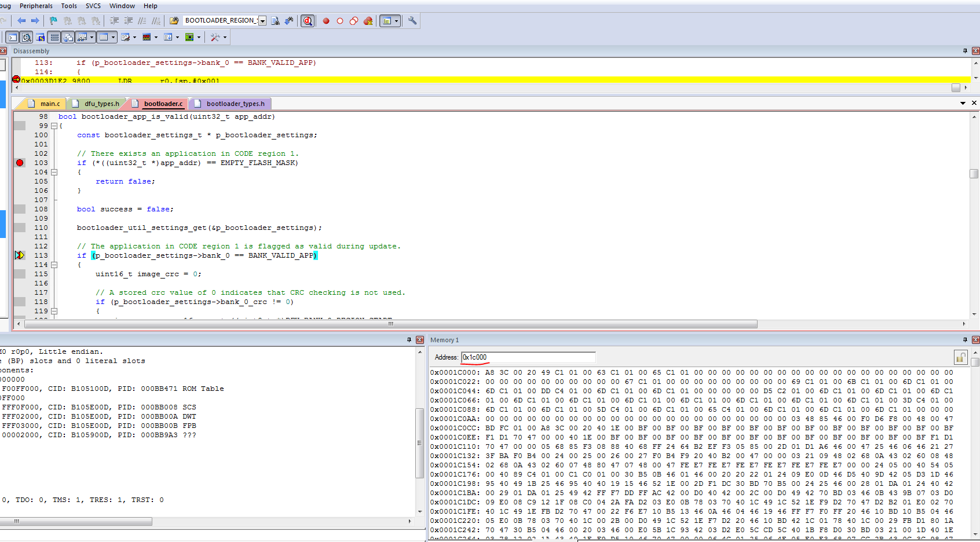
Task: Toggle auto-hide pin of Disassembly panel
Action: point(965,51)
